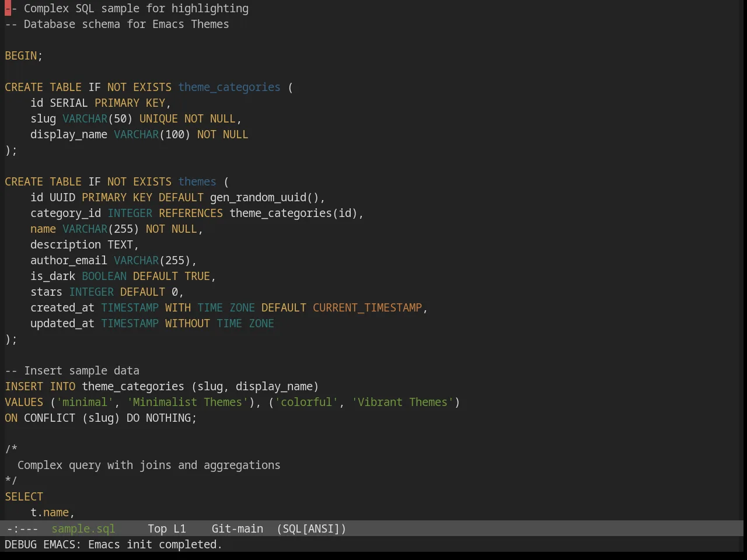Click the themes table name
The height and width of the screenshot is (560, 747).
197,181
